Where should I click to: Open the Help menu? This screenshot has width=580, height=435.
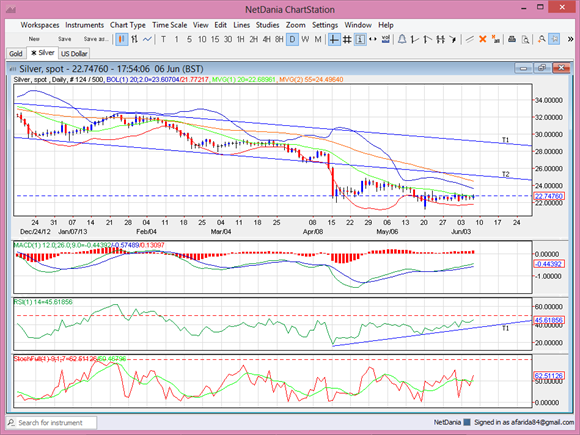click(x=386, y=25)
